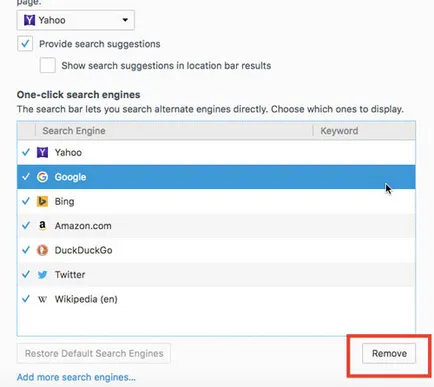Click the Keyword column header
434x387 pixels.
coord(364,131)
